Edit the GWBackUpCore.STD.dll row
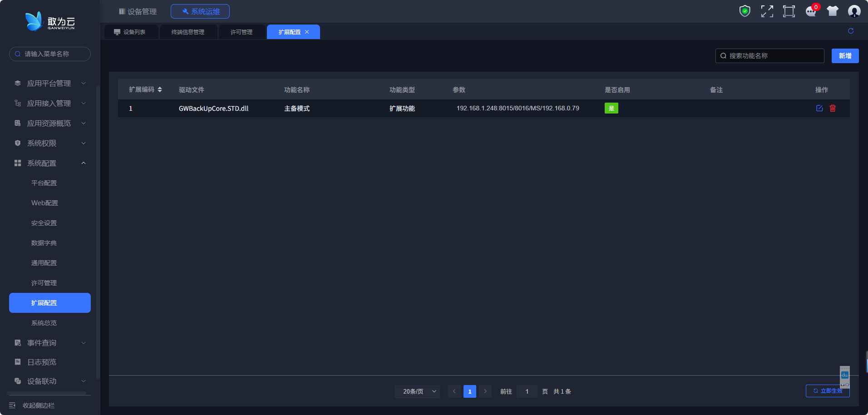 [819, 108]
